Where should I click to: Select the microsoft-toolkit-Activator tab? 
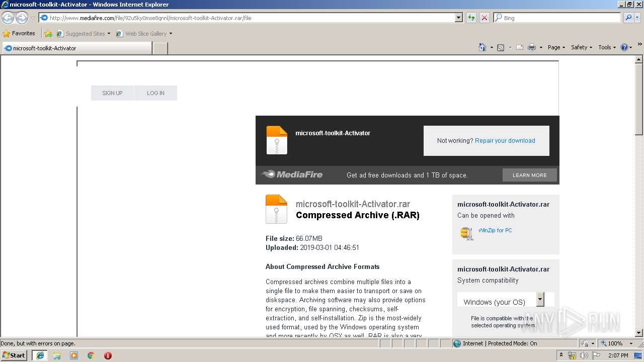(76, 48)
